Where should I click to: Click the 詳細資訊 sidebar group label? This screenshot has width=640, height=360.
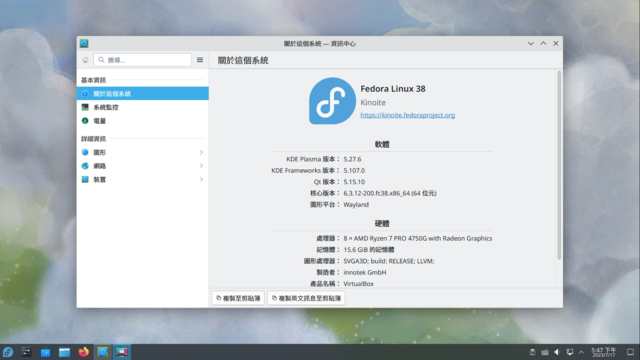(x=93, y=139)
